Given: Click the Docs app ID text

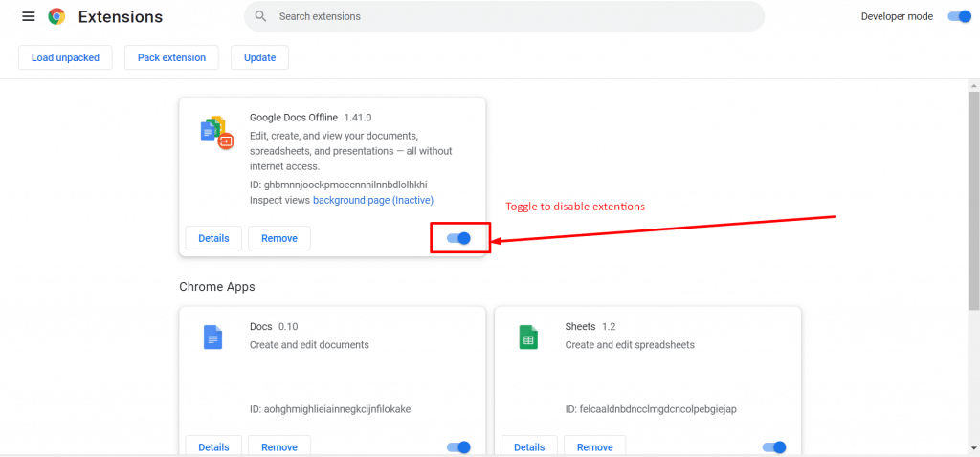Looking at the screenshot, I should pyautogui.click(x=330, y=409).
